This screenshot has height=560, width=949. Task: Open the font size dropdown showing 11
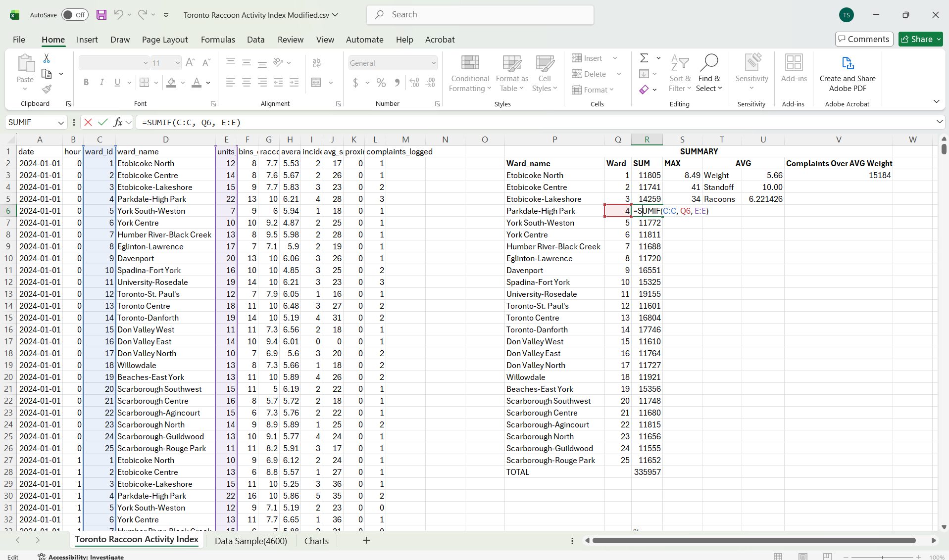177,63
